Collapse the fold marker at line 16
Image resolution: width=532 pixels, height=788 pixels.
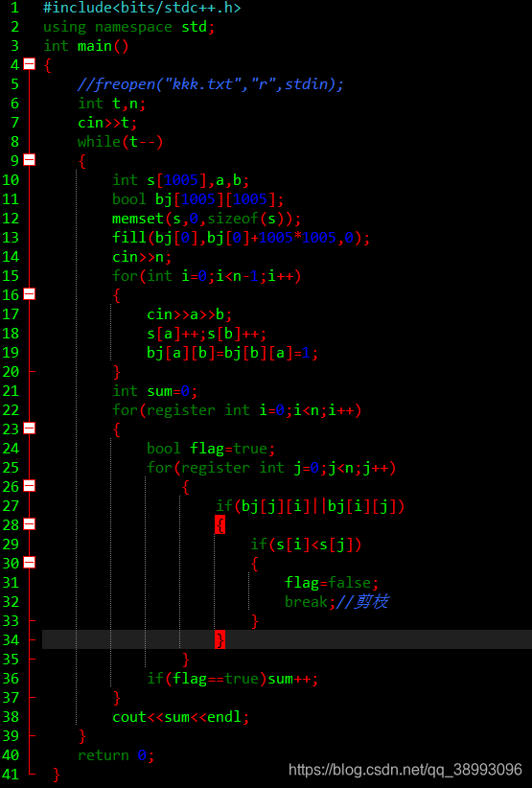[x=30, y=294]
